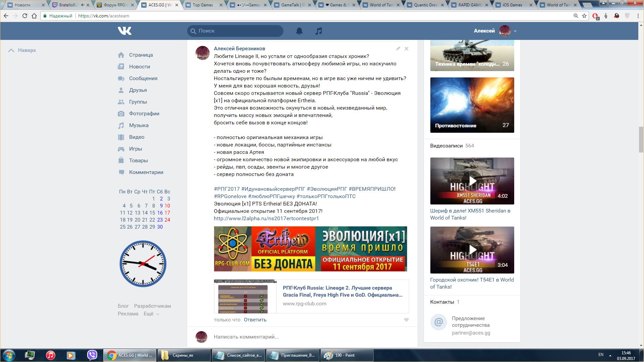Open Viber from taskbar
The image size is (644, 362).
(92, 355)
